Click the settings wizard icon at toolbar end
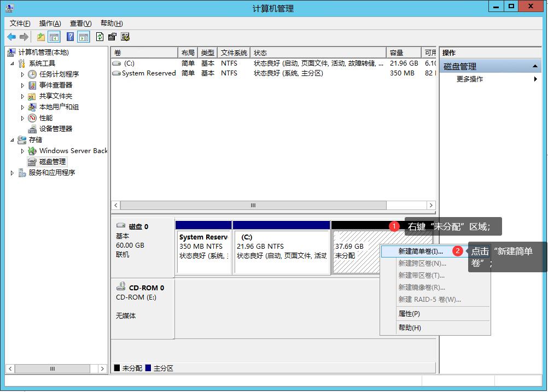Viewport: 548px width, 392px height. (x=125, y=37)
